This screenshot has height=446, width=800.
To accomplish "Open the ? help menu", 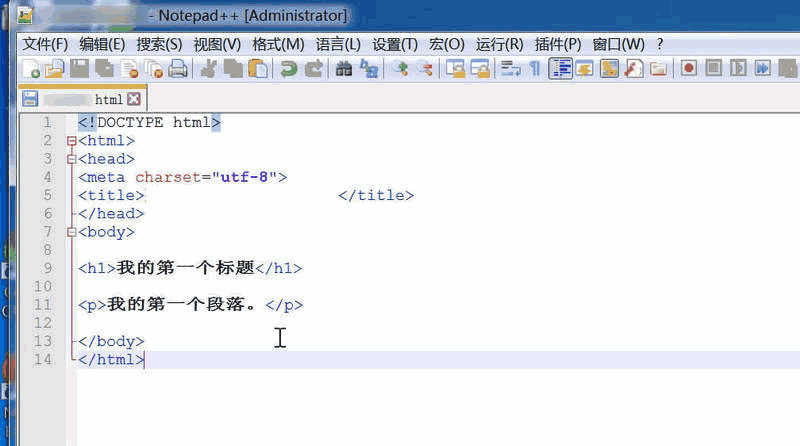I will point(660,44).
